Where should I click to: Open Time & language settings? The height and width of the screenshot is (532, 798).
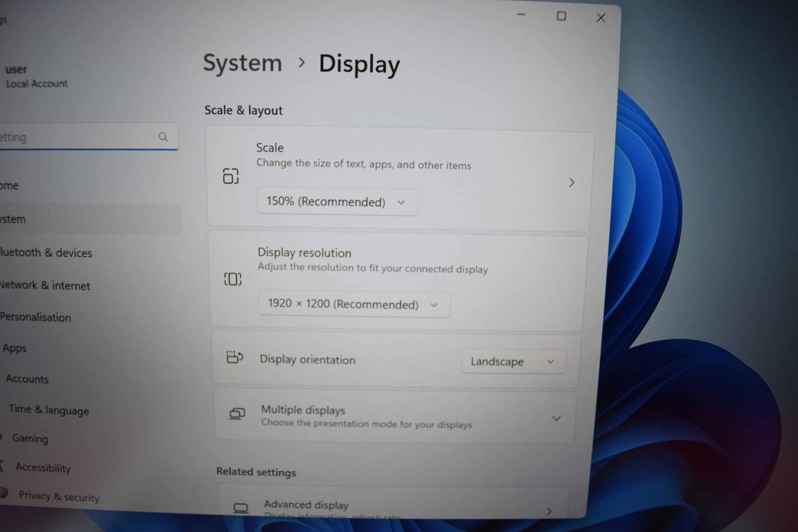(49, 410)
